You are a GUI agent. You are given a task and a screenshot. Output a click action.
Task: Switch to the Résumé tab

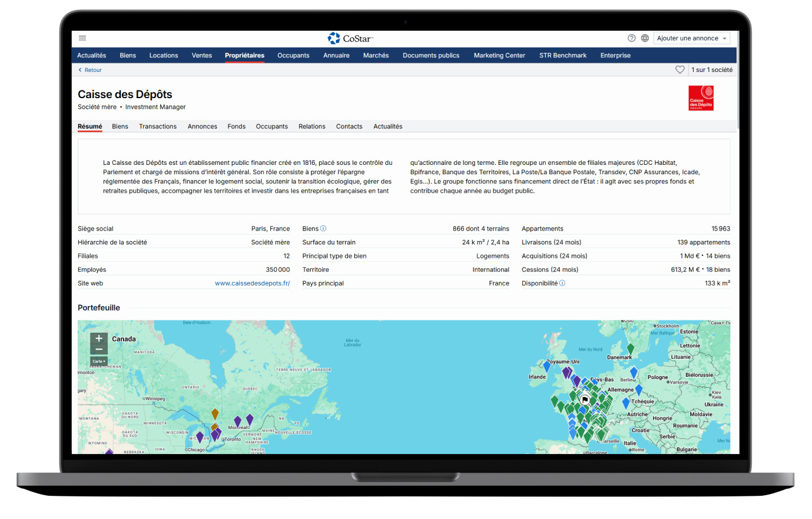[x=90, y=127]
